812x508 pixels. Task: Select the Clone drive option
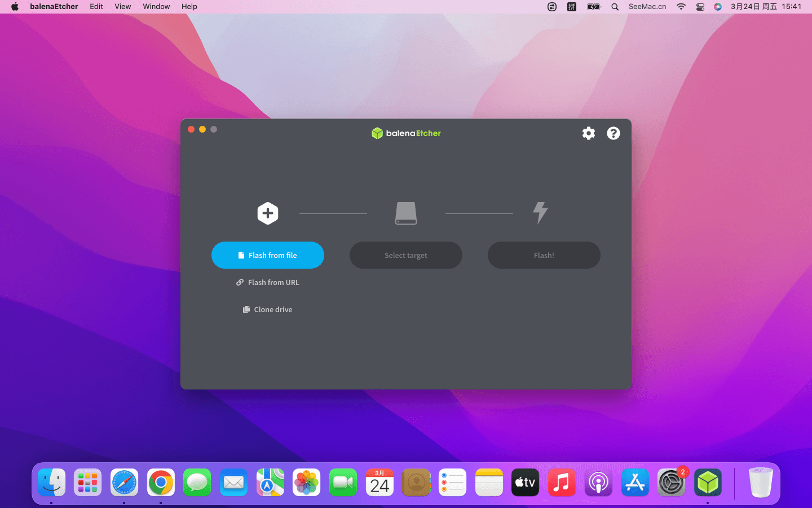click(268, 309)
